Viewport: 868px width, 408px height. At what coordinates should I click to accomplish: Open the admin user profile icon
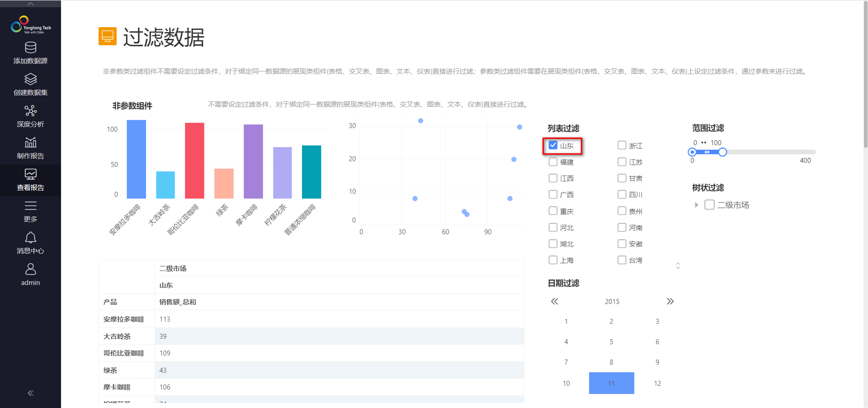point(30,269)
